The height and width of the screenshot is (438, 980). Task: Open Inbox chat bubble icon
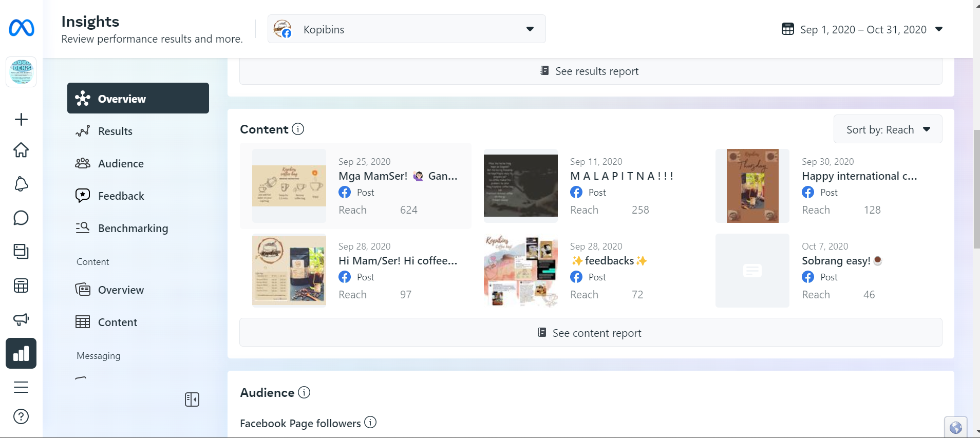click(x=21, y=218)
